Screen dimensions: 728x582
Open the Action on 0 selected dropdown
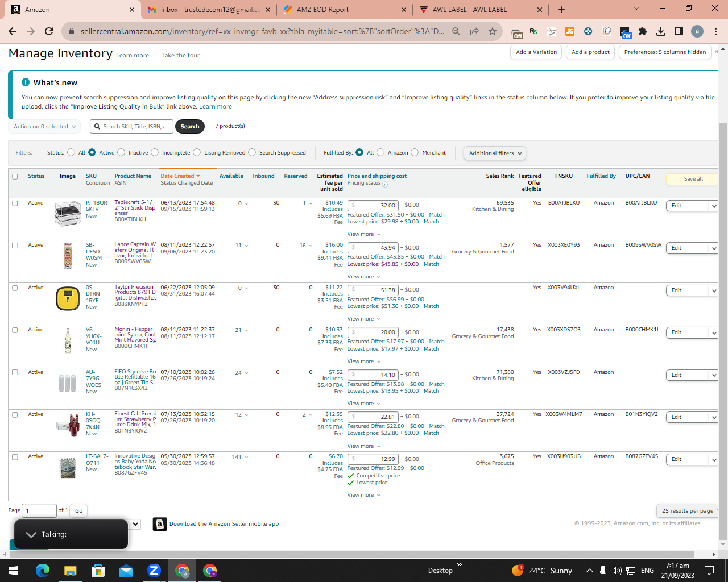pyautogui.click(x=44, y=127)
